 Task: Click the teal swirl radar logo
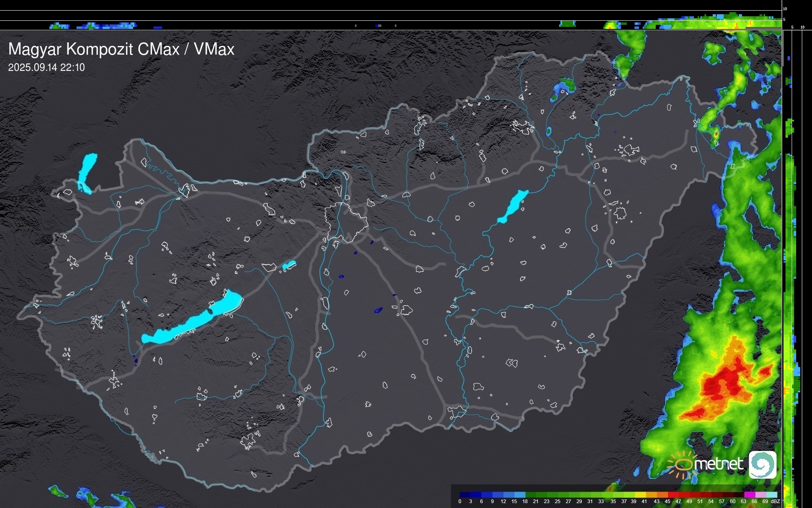tap(762, 464)
